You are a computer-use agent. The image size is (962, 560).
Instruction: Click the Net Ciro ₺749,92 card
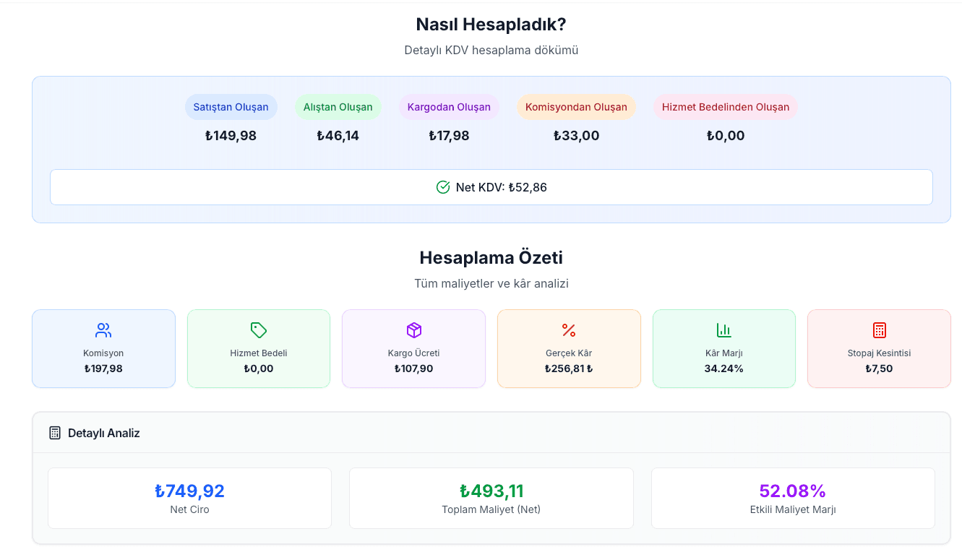click(189, 498)
